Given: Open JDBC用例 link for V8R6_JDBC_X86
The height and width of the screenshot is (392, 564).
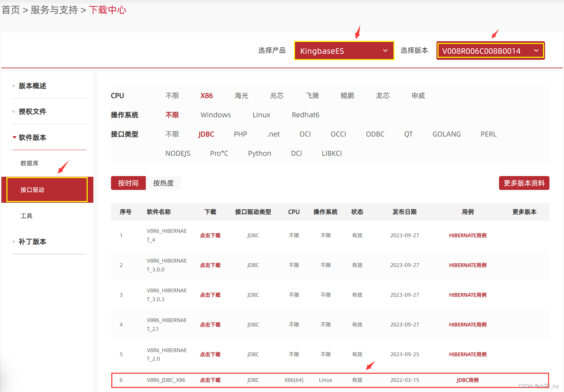Looking at the screenshot, I should coord(468,380).
